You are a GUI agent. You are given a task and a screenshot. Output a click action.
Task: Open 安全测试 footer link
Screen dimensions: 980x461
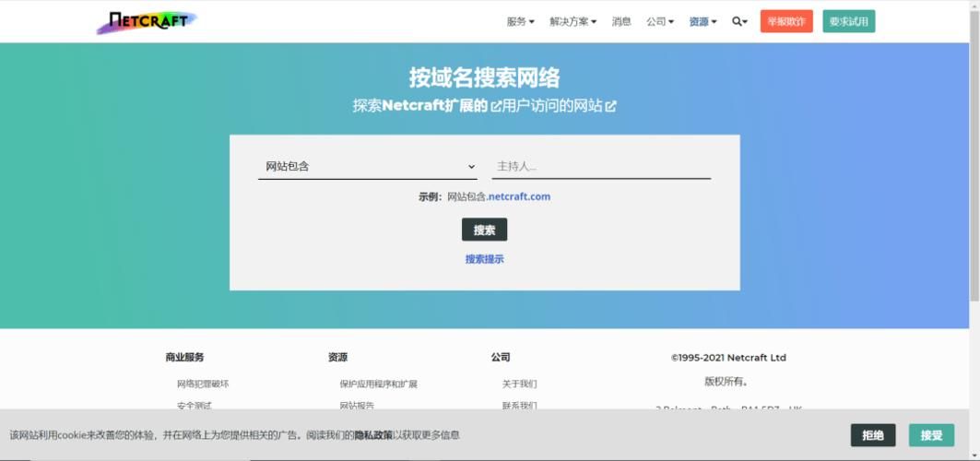coord(194,406)
